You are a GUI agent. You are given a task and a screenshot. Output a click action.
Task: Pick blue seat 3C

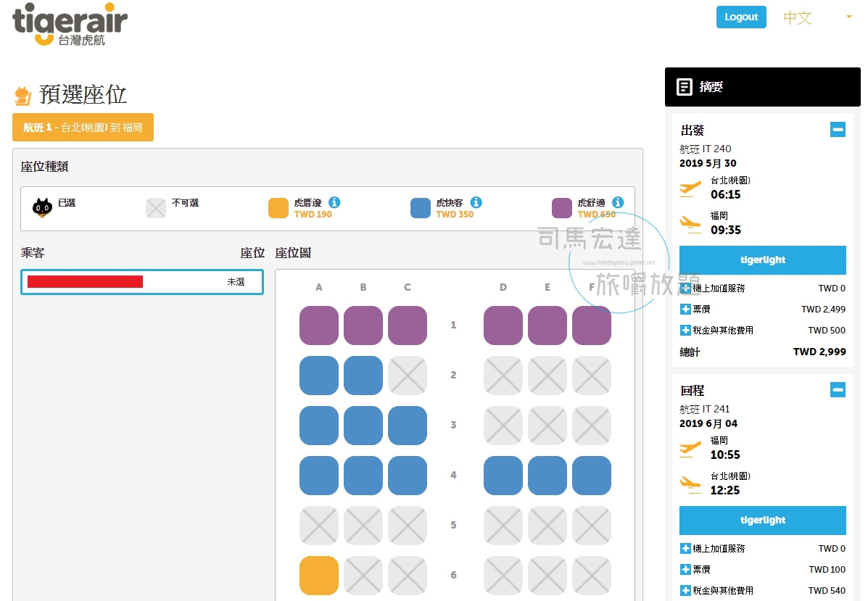tap(408, 426)
